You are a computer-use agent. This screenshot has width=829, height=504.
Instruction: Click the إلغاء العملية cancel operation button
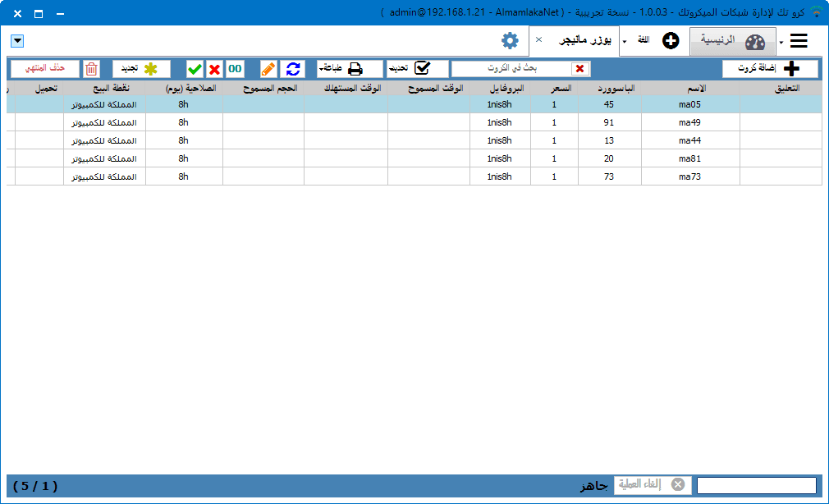[653, 485]
